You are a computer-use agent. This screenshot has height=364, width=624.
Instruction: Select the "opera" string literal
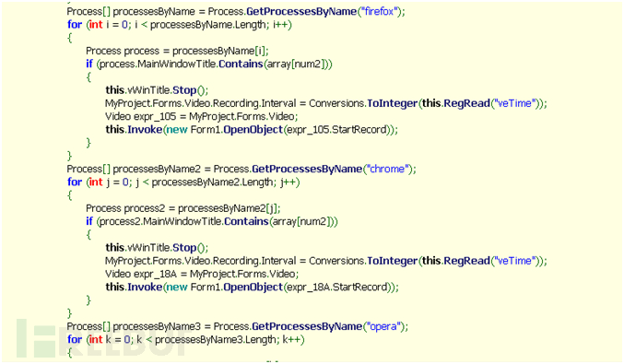pyautogui.click(x=383, y=326)
